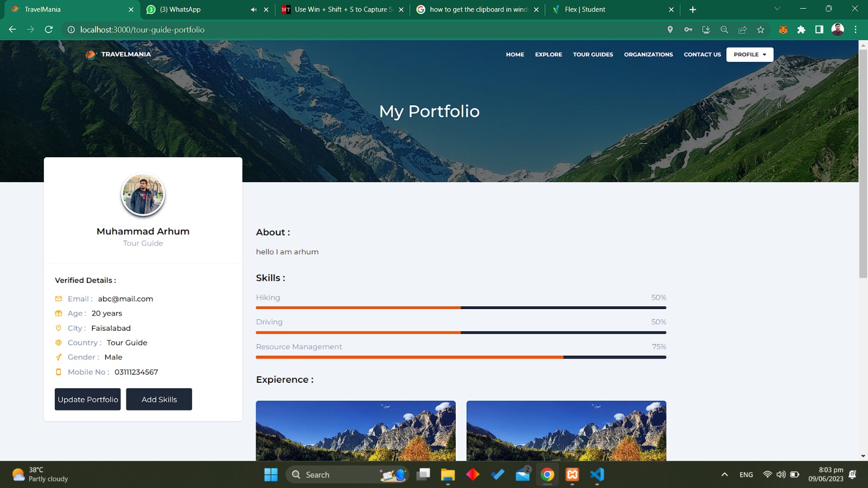Image resolution: width=868 pixels, height=488 pixels.
Task: Open the Visual Studio Code taskbar icon
Action: pyautogui.click(x=597, y=474)
